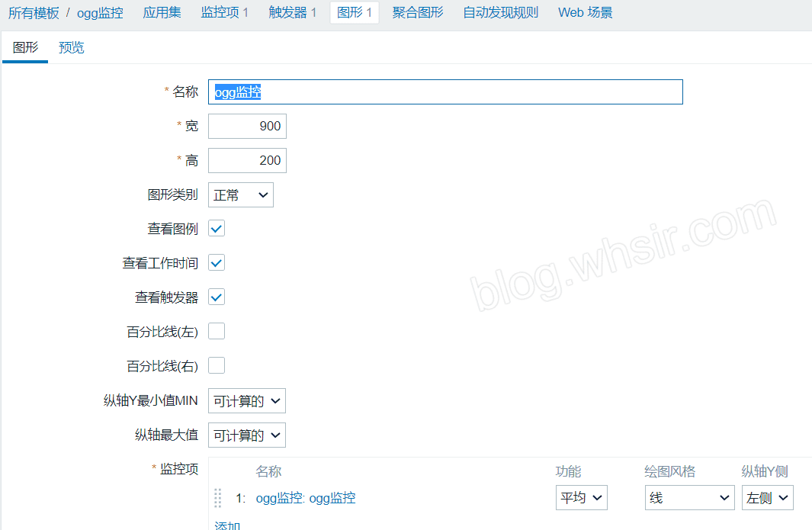Open the 功能 dropdown showing 平均
Screen dimensions: 812x530
pyautogui.click(x=581, y=497)
